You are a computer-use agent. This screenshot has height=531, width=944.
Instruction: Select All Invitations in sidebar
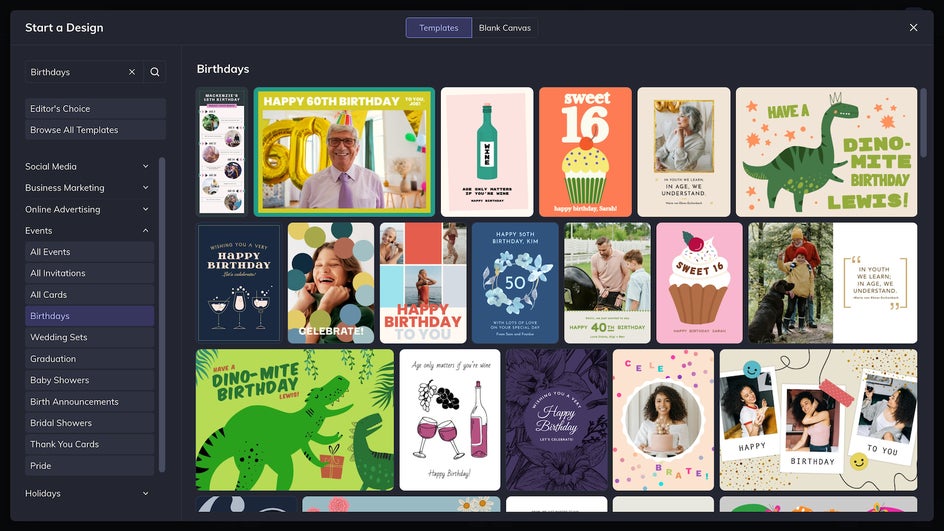point(90,273)
